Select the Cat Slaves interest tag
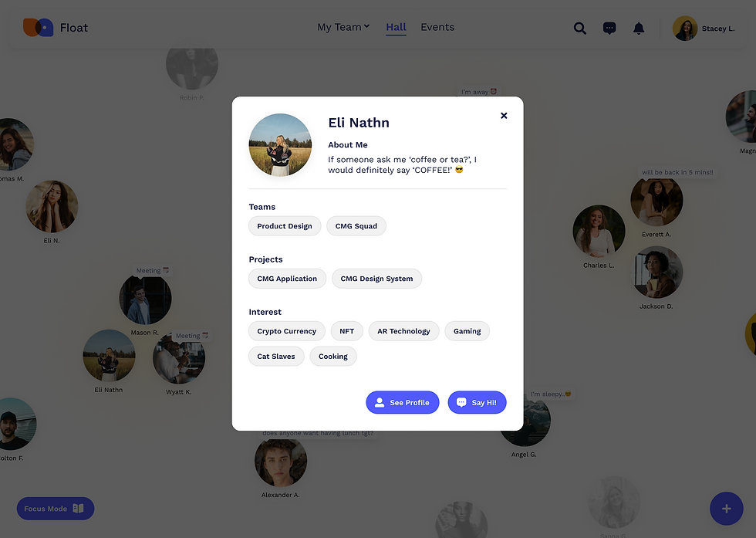This screenshot has width=756, height=538. coord(276,356)
